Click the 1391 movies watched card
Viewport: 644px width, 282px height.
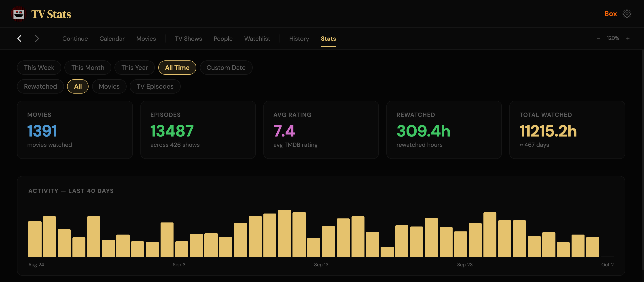pyautogui.click(x=75, y=130)
